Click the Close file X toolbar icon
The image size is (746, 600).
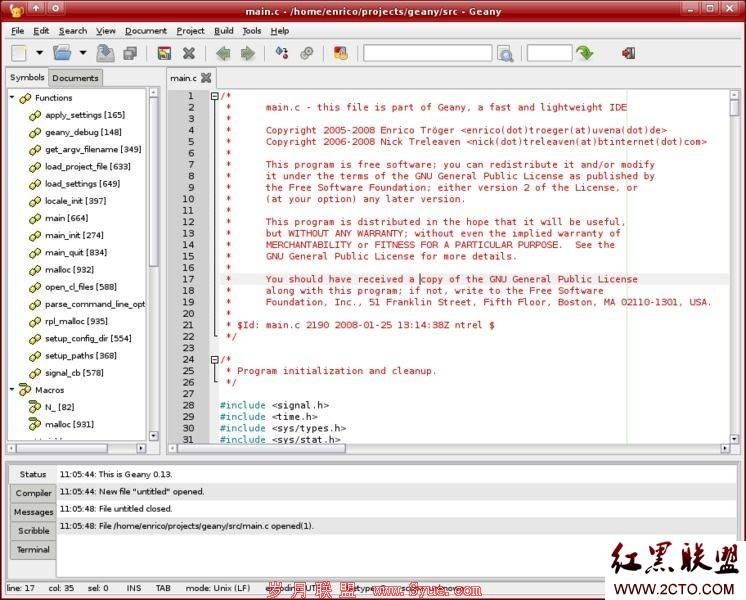click(189, 53)
